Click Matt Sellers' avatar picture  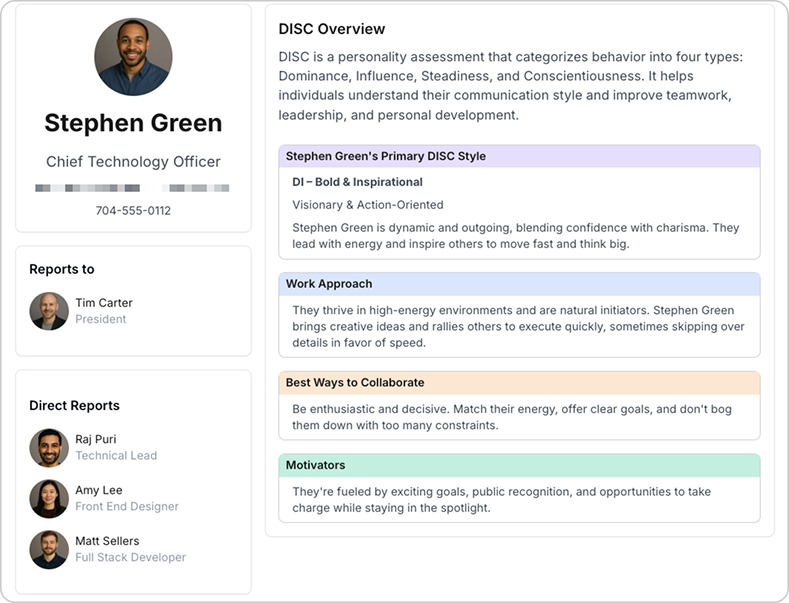pyautogui.click(x=49, y=549)
